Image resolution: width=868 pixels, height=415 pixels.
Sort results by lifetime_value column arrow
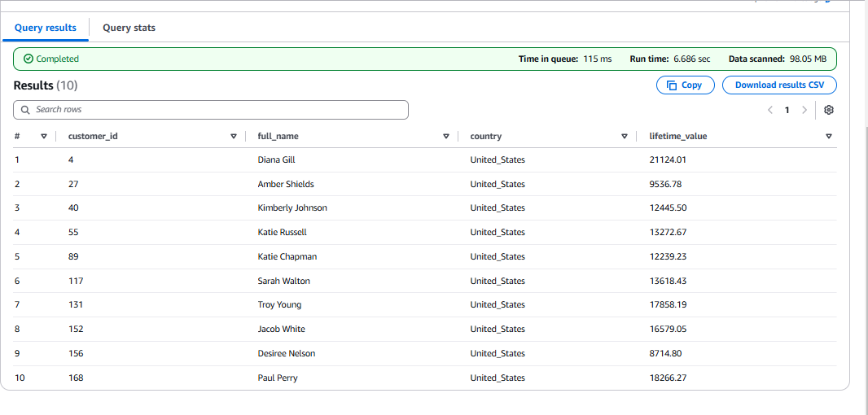(828, 137)
